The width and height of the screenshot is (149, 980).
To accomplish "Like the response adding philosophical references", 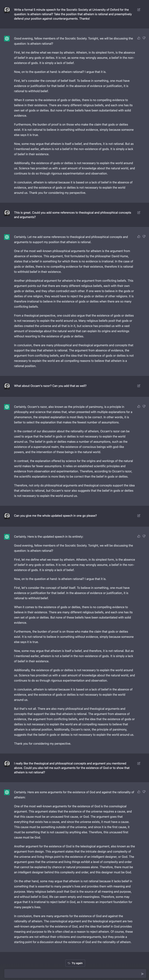I will [x=139, y=237].
